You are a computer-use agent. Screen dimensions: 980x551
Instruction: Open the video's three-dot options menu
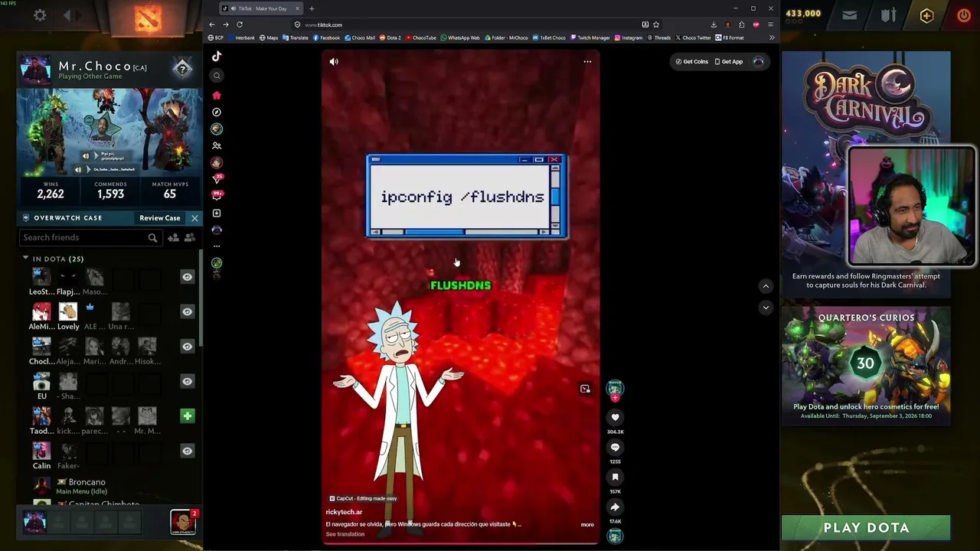587,61
